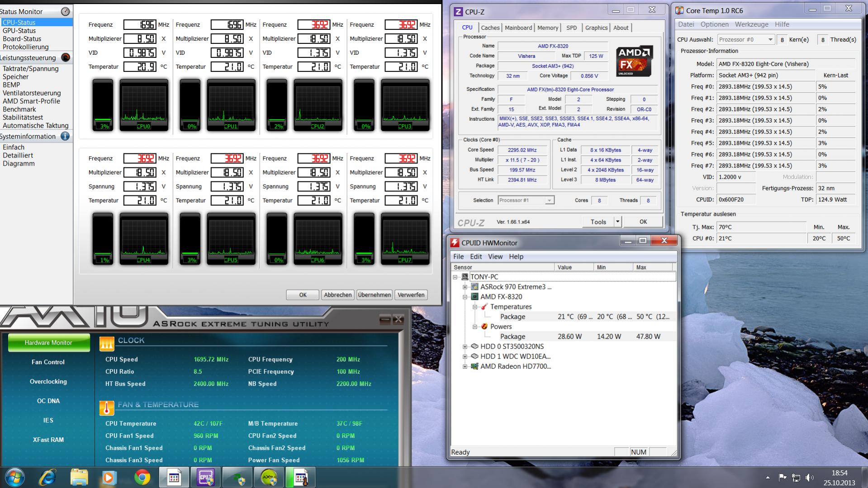Expand the HDD 1 WDC node
868x488 pixels.
coord(465,356)
